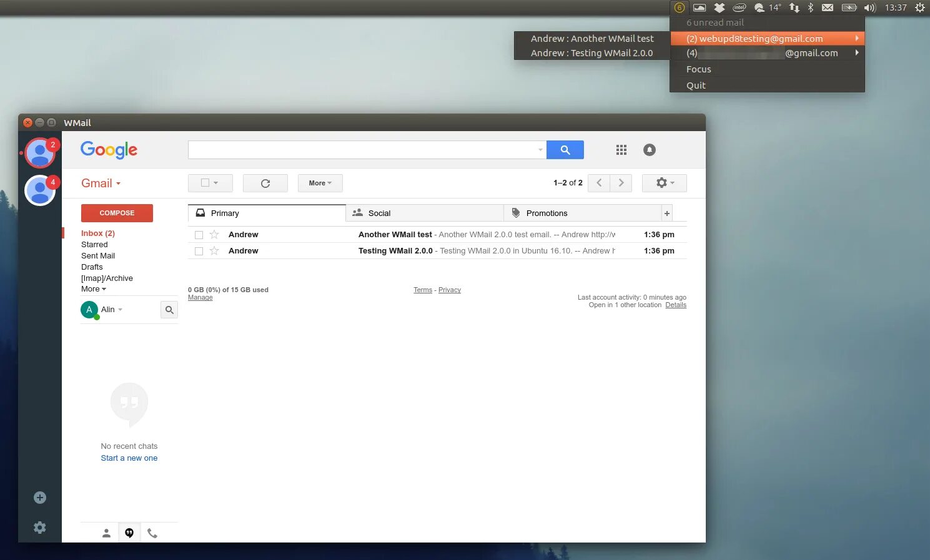The width and height of the screenshot is (930, 560).
Task: Click the blue search button
Action: pyautogui.click(x=565, y=150)
